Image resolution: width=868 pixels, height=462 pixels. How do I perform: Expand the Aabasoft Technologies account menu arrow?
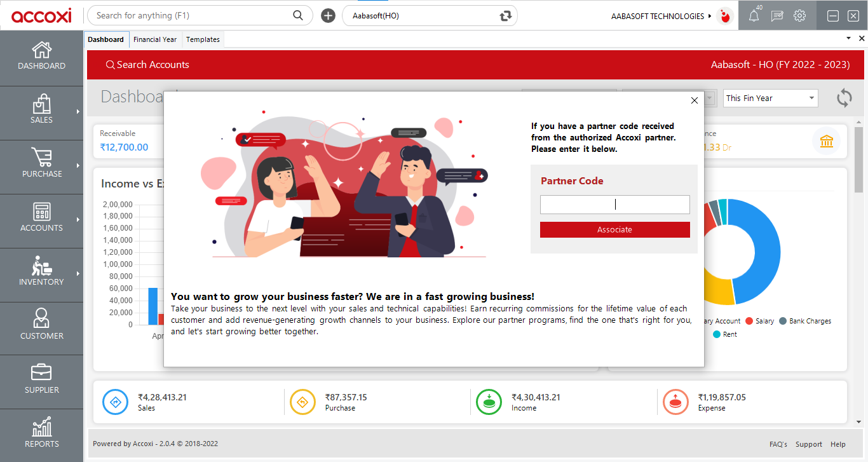(x=710, y=16)
